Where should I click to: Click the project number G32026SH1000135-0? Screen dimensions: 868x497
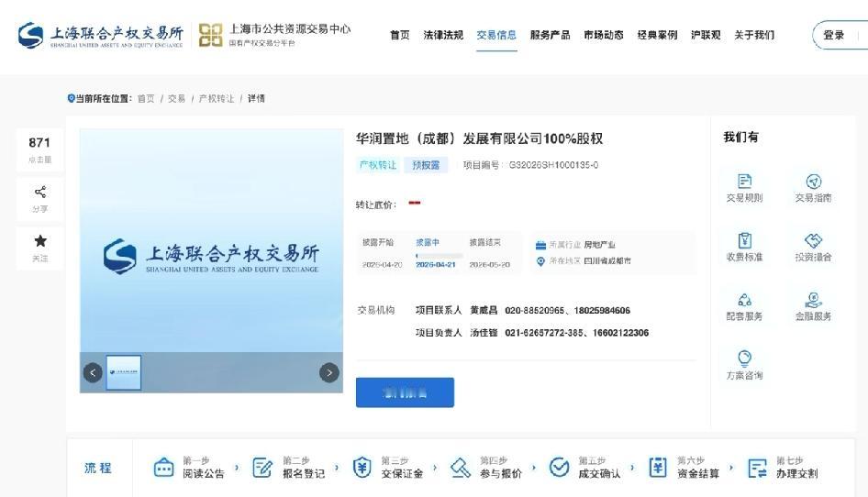point(553,165)
